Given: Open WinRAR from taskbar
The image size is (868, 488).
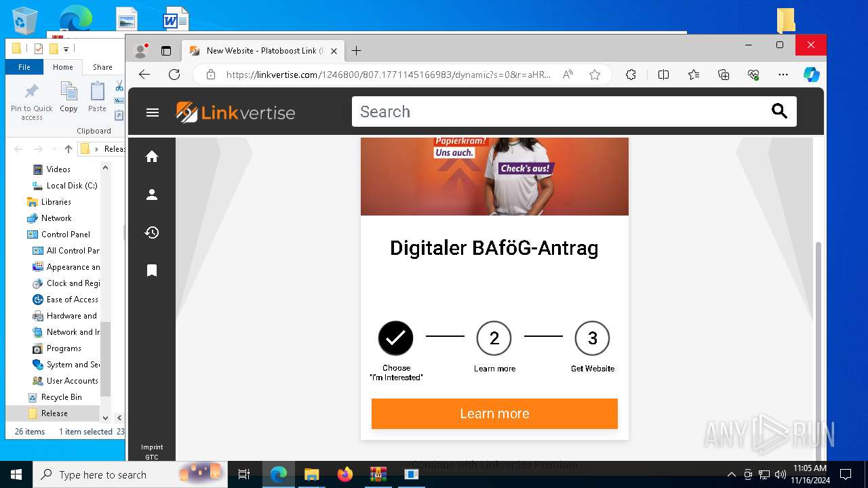Looking at the screenshot, I should click(x=378, y=474).
